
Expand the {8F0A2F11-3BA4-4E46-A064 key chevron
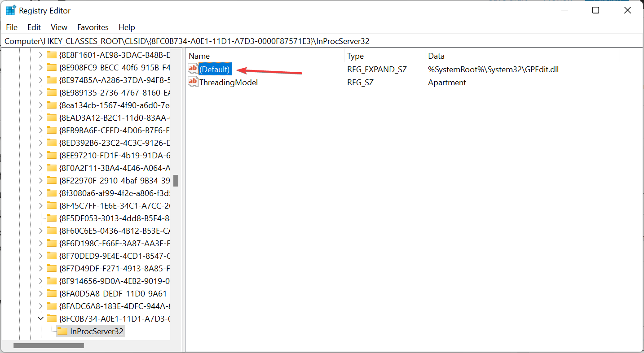click(x=40, y=168)
